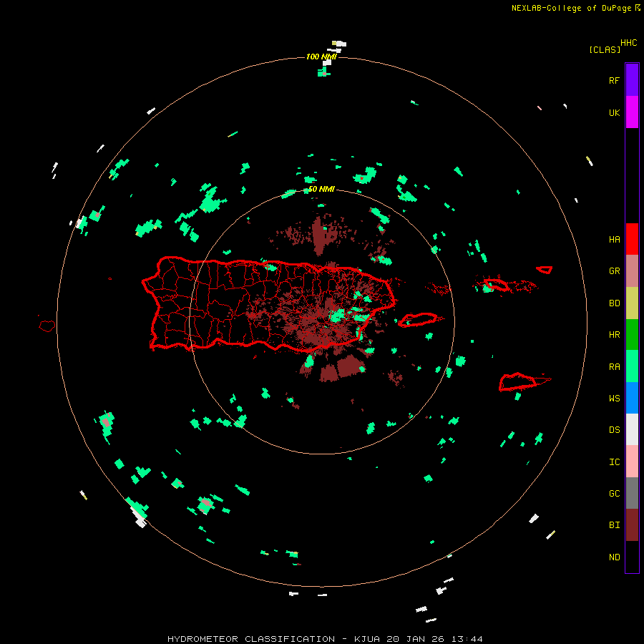Image resolution: width=644 pixels, height=644 pixels.
Task: Click the IC legend label
Action: coord(614,462)
